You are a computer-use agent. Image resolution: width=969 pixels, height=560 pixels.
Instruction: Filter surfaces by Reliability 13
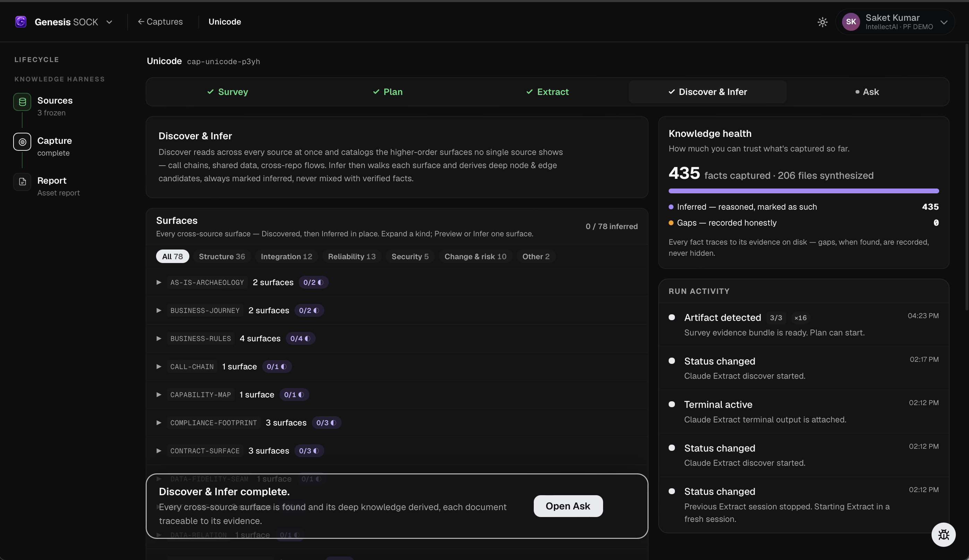[352, 256]
